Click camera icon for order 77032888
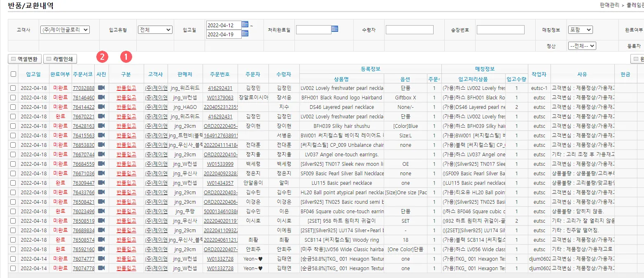Image resolution: width=644 pixels, height=278 pixels. pyautogui.click(x=101, y=88)
